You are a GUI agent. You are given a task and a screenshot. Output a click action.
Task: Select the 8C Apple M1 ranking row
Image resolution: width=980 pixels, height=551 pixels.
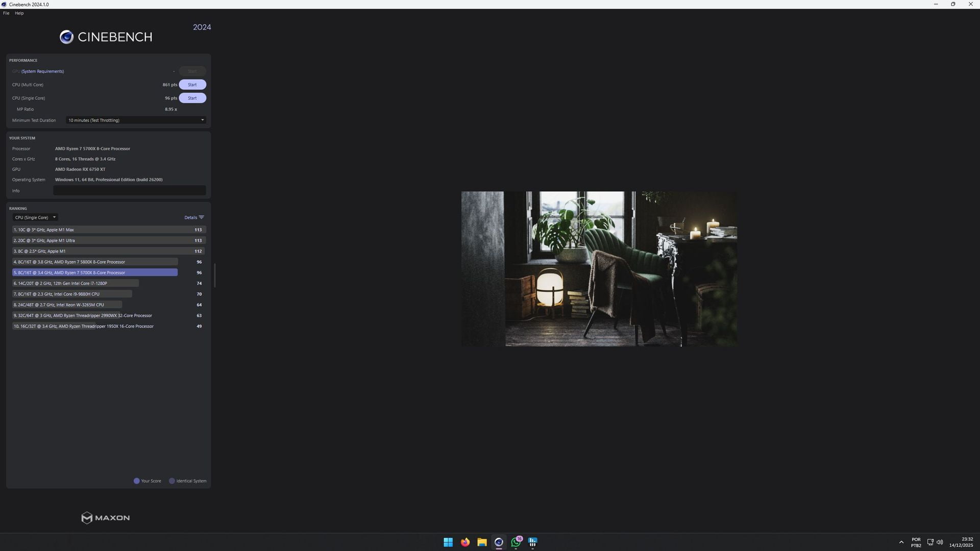[109, 251]
